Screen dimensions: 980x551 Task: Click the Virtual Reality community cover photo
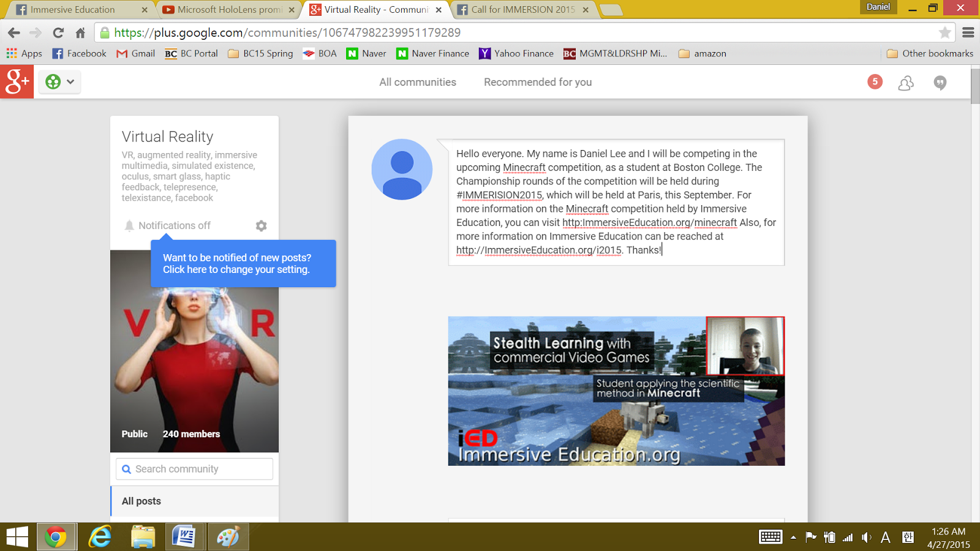click(194, 351)
